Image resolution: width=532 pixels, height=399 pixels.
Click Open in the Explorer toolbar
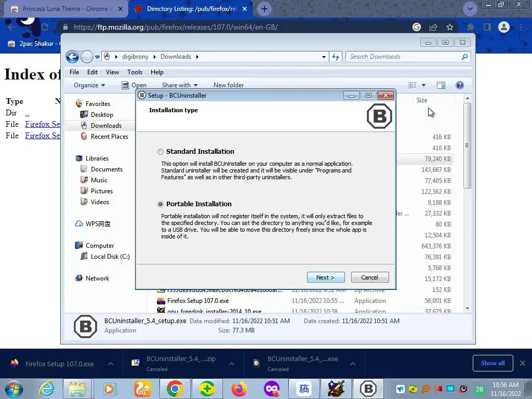pyautogui.click(x=135, y=85)
